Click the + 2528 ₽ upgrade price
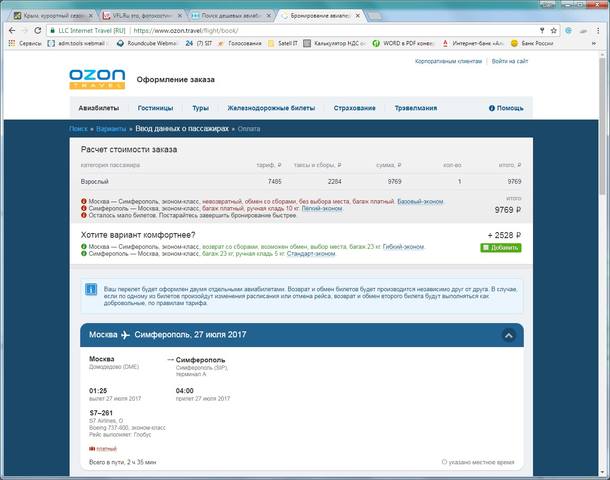The width and height of the screenshot is (610, 480). pos(504,235)
